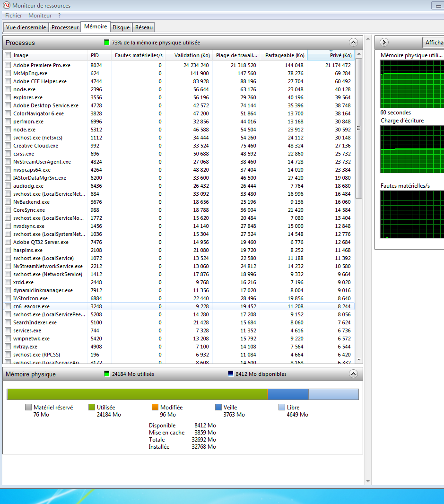Click the orange 'Modifiée' legend square
The width and height of the screenshot is (444, 504).
pos(155,407)
